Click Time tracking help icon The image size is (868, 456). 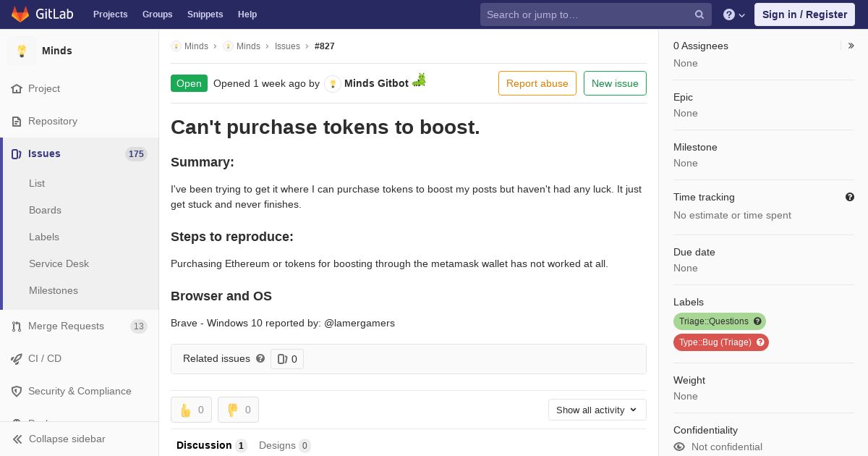(850, 197)
